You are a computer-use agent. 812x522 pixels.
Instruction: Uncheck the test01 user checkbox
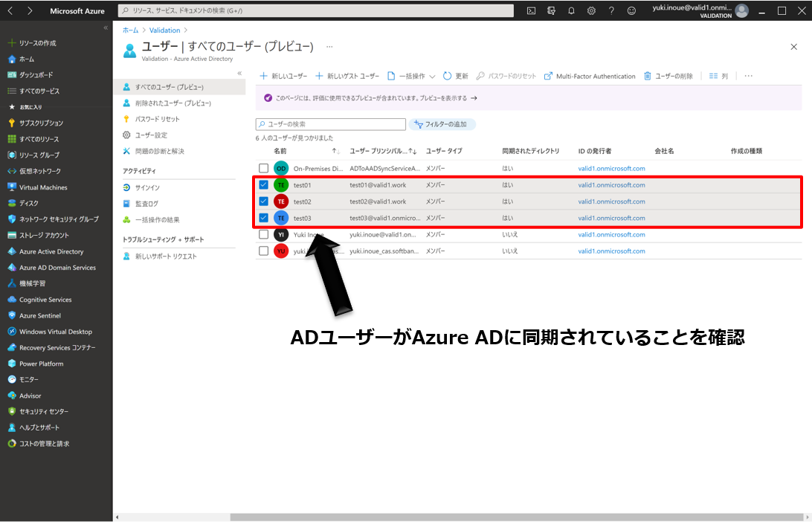[x=263, y=185]
